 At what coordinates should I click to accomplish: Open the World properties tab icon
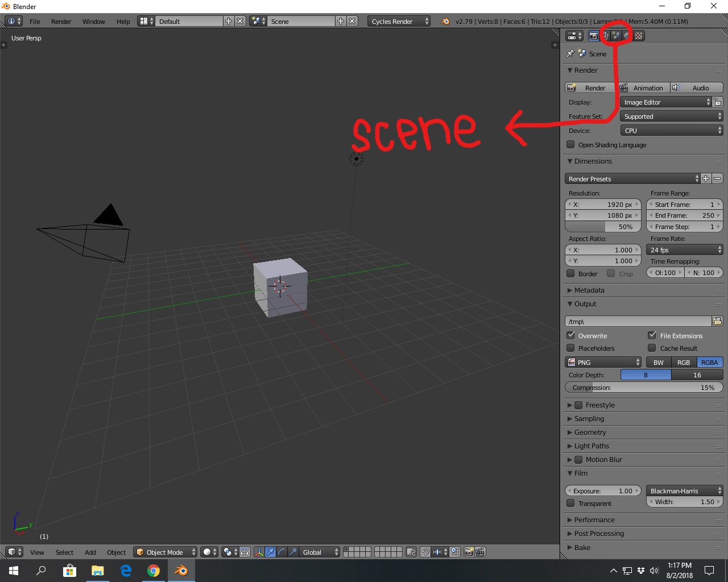pyautogui.click(x=627, y=35)
